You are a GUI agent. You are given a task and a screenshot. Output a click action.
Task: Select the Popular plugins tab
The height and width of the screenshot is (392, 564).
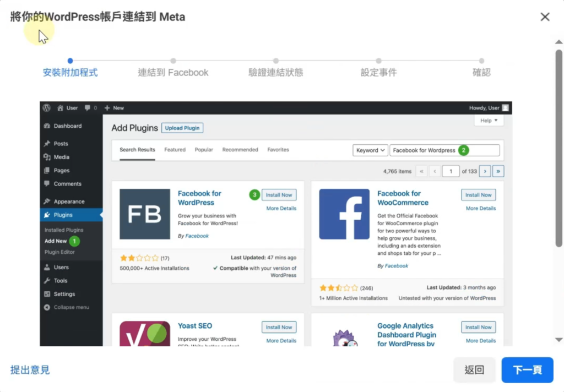[x=204, y=150]
